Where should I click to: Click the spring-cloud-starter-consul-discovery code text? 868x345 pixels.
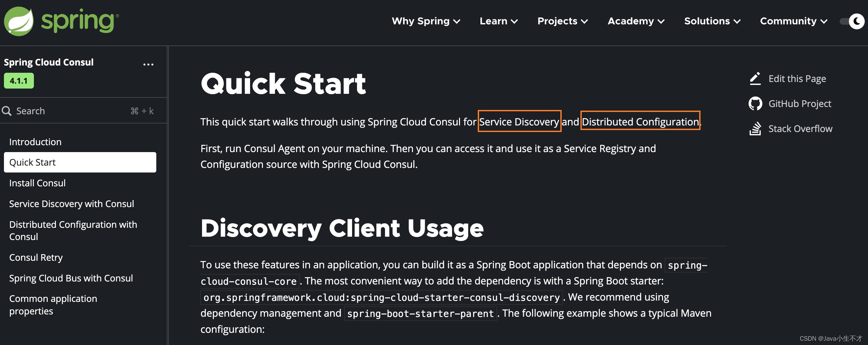coord(381,298)
